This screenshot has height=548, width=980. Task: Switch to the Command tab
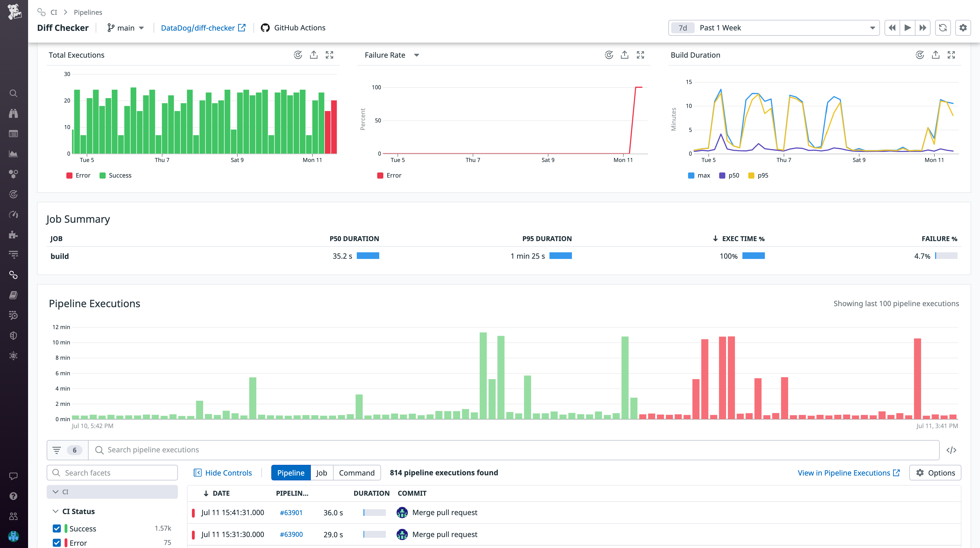click(x=357, y=472)
